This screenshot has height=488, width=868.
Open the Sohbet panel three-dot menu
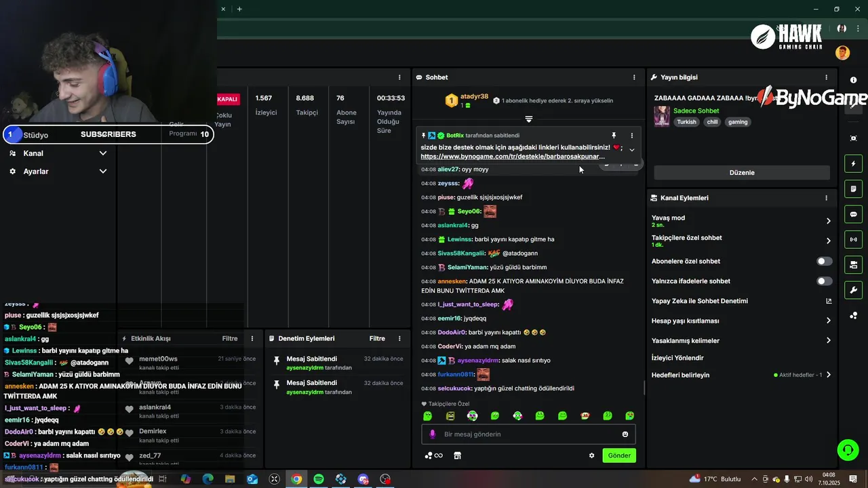pyautogui.click(x=634, y=77)
